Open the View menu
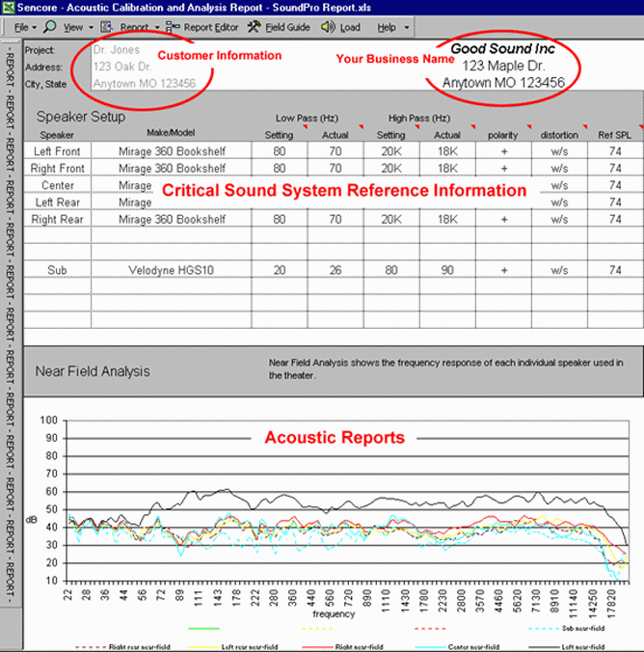The image size is (644, 652). pos(73,27)
